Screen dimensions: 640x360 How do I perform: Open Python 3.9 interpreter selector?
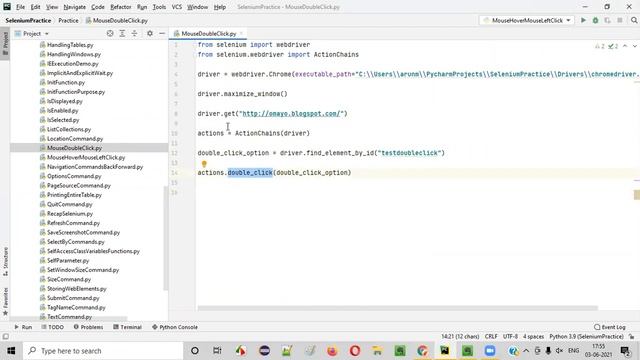586,337
